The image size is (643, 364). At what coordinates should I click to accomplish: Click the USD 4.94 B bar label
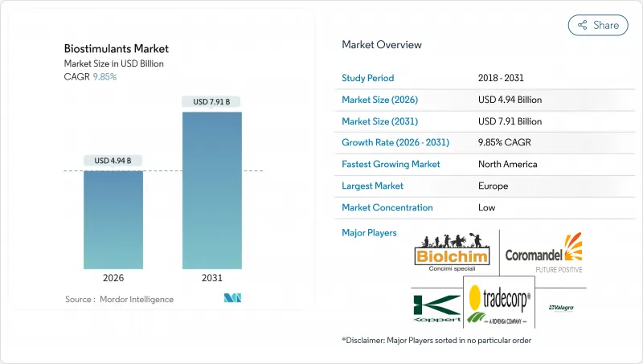(x=114, y=161)
